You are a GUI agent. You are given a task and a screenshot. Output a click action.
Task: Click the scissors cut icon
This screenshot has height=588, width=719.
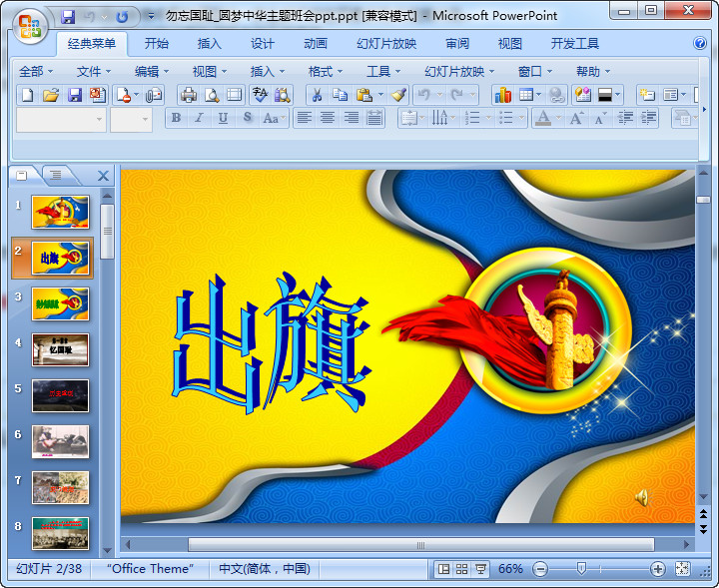point(317,95)
